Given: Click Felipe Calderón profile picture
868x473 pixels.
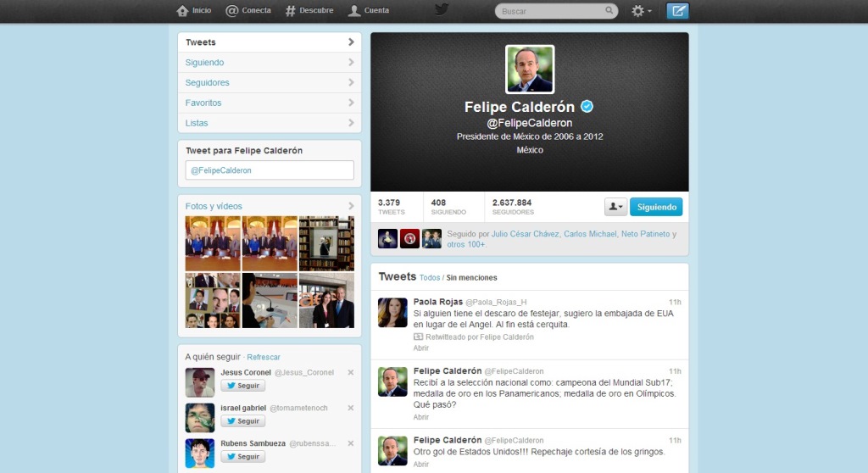Looking at the screenshot, I should 530,70.
